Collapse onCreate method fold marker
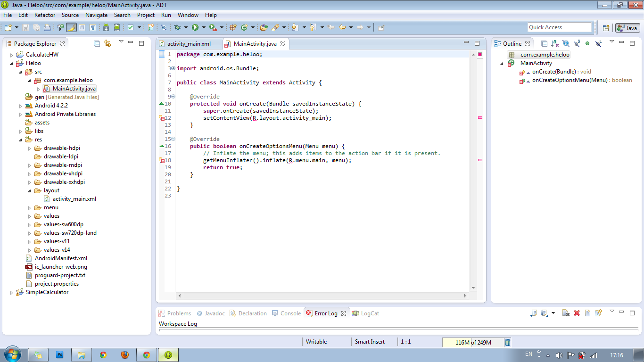Image resolution: width=644 pixels, height=362 pixels. (173, 97)
